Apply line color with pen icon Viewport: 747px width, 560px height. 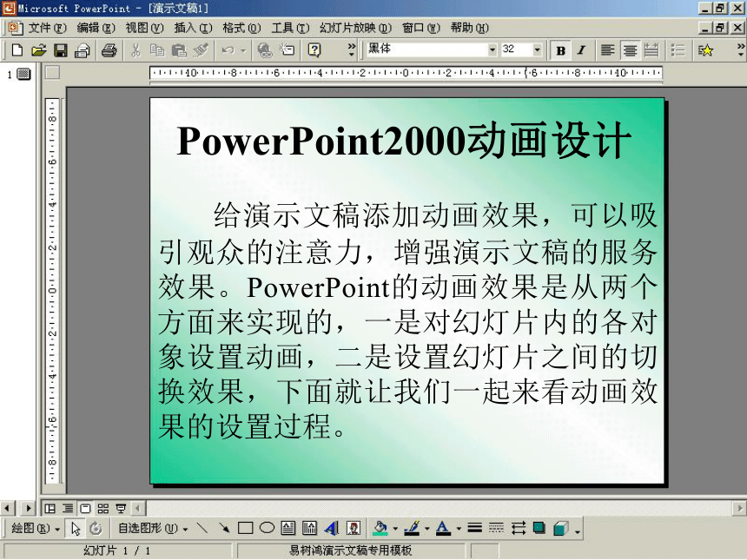(412, 528)
